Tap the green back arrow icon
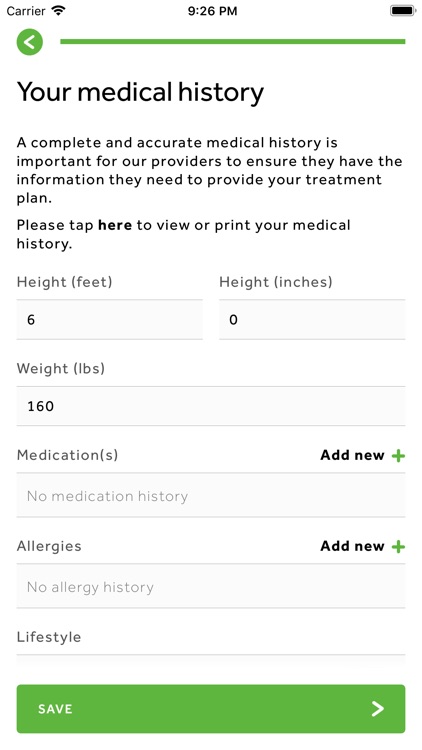The height and width of the screenshot is (750, 422). tap(30, 42)
